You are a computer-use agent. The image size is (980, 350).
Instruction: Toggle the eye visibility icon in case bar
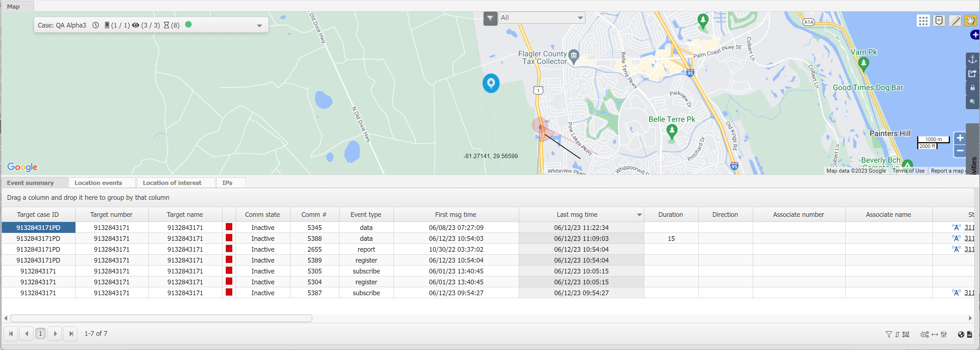click(x=135, y=25)
